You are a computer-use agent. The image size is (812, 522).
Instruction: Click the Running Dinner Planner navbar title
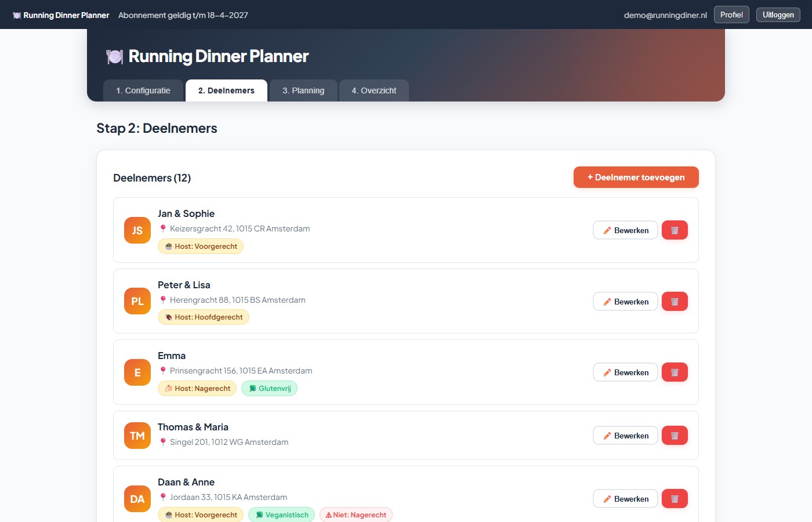[66, 15]
